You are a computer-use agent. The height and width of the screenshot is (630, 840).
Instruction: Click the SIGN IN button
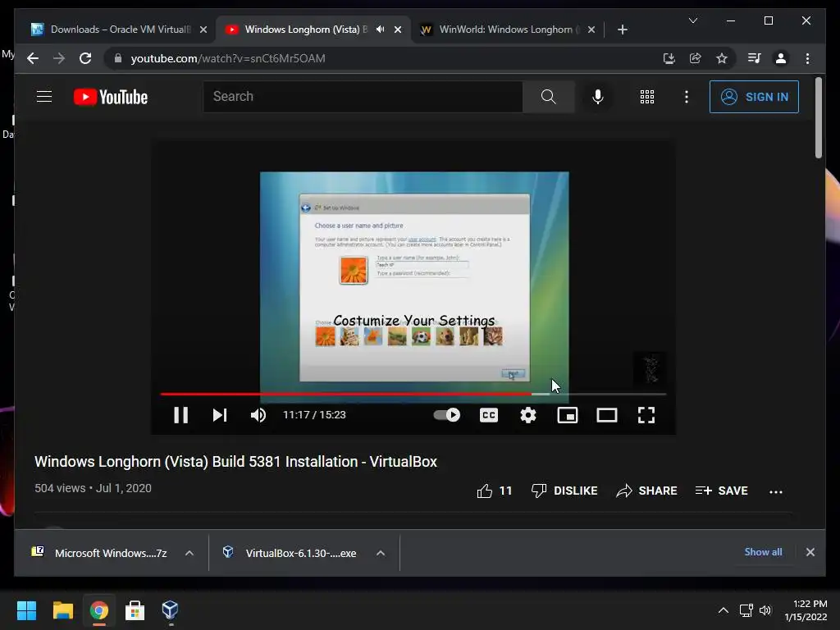(754, 97)
